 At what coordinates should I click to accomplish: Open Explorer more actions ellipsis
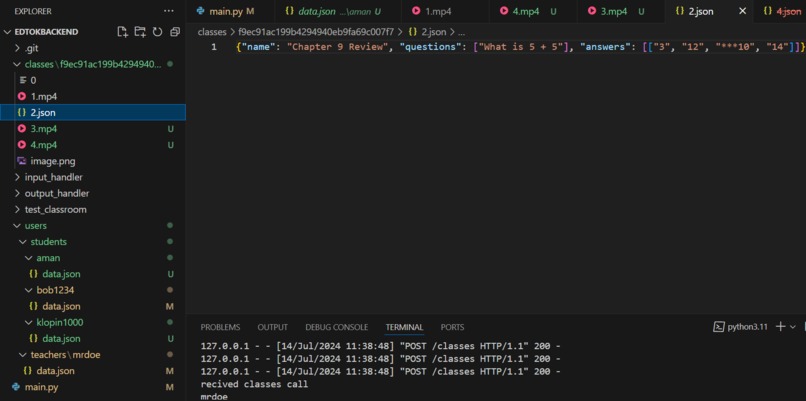(169, 11)
